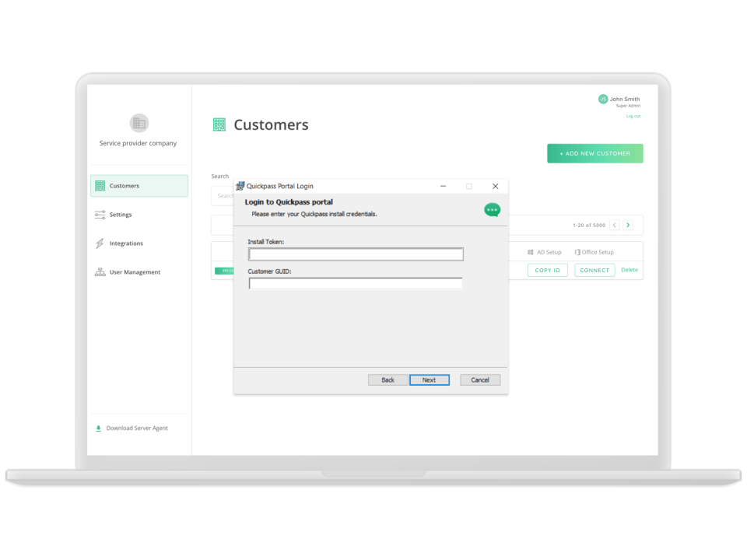Click the Log out link
This screenshot has width=747, height=560.
point(633,116)
